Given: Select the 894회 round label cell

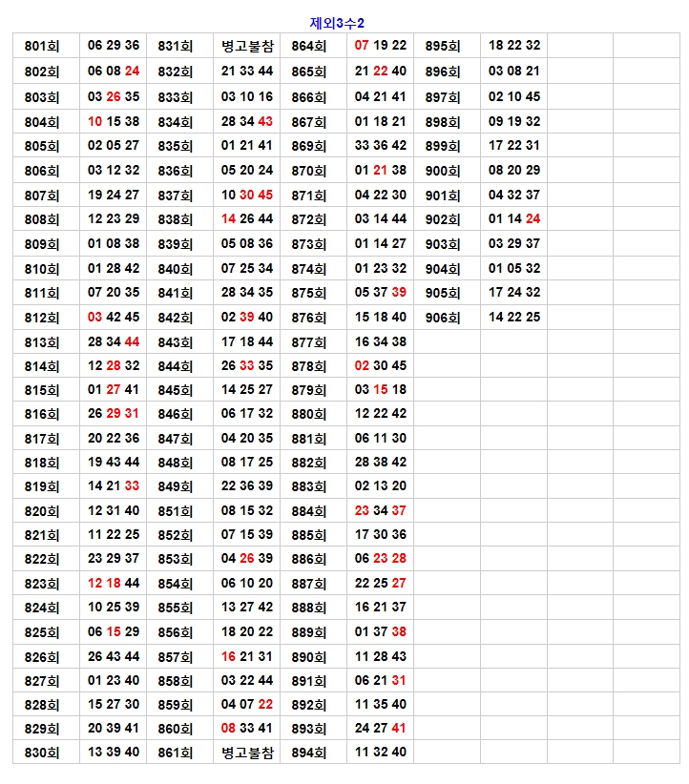Looking at the screenshot, I should coord(309,752).
